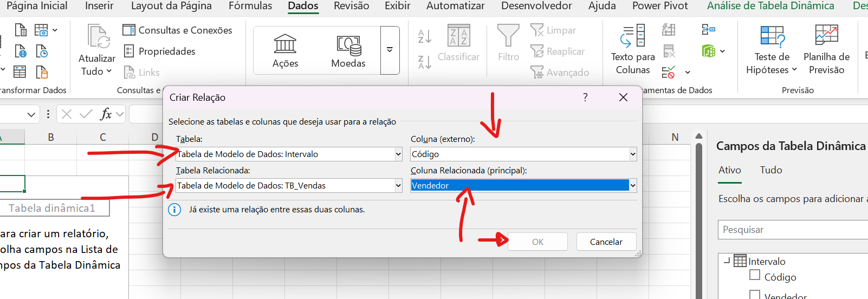Open Coluna Relacionada (principal) combo box
868x299 pixels.
[x=633, y=186]
